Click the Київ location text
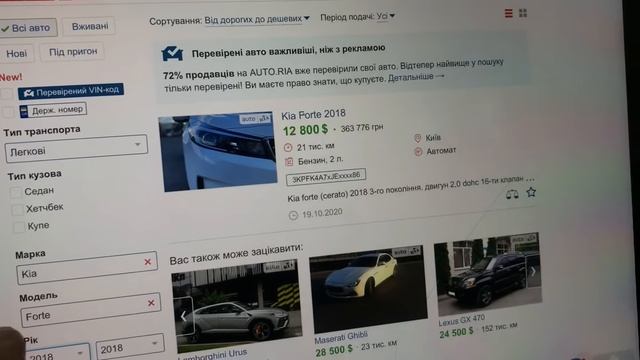Image resolution: width=640 pixels, height=360 pixels. [433, 138]
